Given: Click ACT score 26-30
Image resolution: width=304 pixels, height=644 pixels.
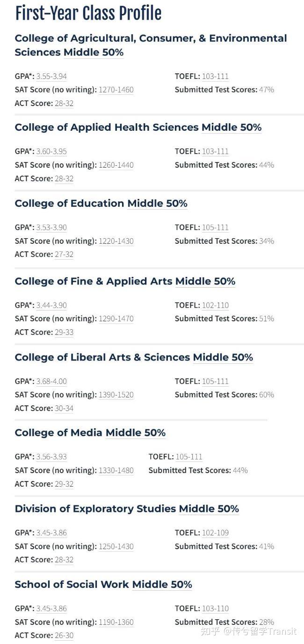Looking at the screenshot, I should [x=64, y=635].
